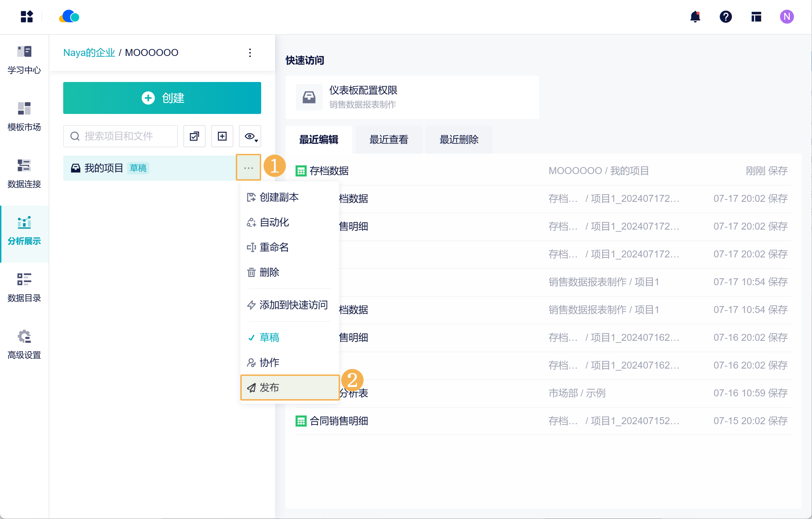Open 高级设置 in sidebar
The image size is (812, 519).
pos(24,345)
